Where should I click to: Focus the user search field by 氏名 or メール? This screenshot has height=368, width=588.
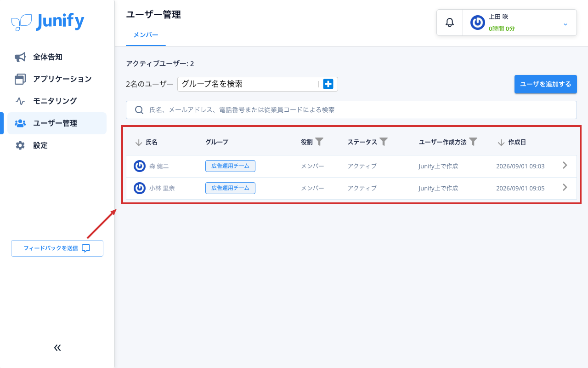pyautogui.click(x=351, y=110)
